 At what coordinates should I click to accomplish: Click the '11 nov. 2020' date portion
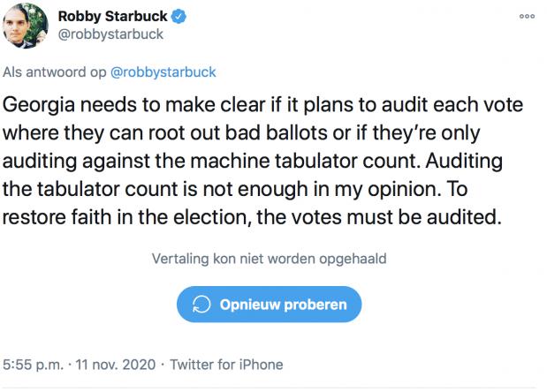click(117, 364)
